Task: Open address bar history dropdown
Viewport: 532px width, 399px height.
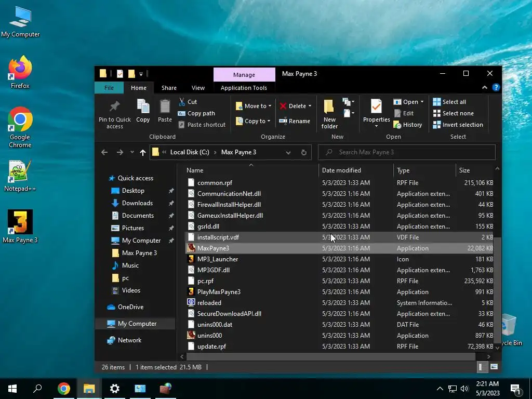Action: point(288,153)
